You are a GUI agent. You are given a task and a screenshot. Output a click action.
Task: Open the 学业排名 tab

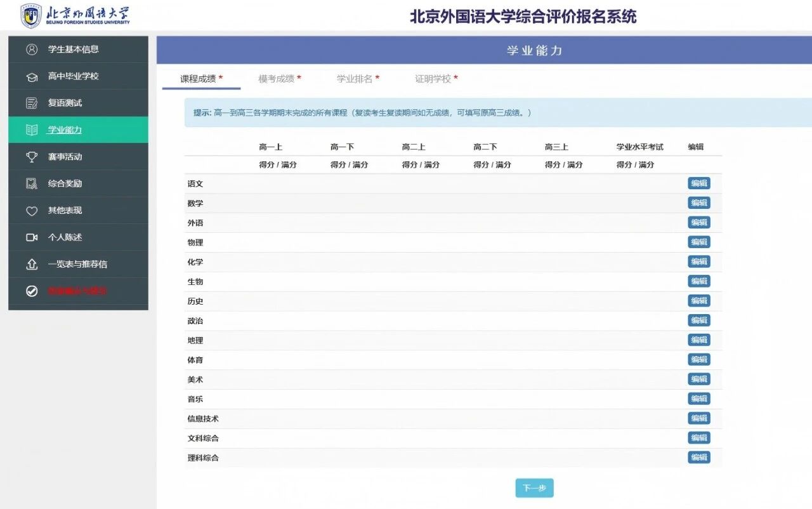pos(358,79)
